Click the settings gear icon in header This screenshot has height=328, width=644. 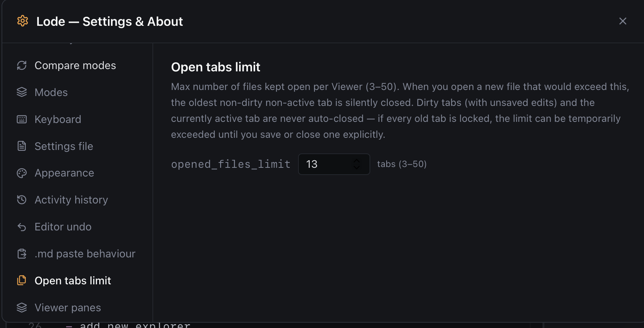point(23,21)
